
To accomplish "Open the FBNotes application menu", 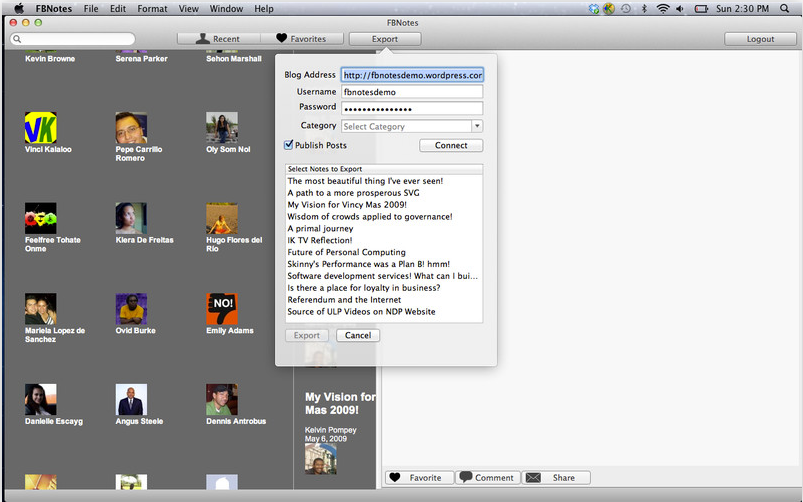I will (54, 8).
